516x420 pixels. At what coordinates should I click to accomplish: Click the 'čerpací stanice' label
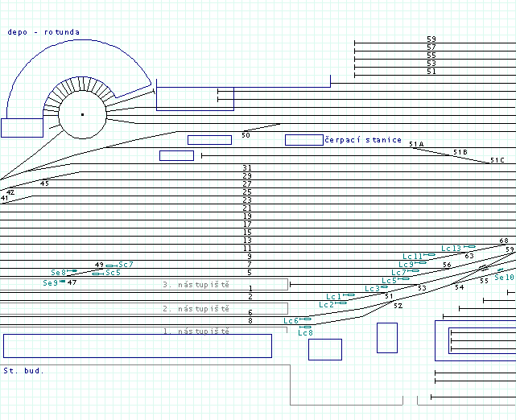tap(363, 140)
